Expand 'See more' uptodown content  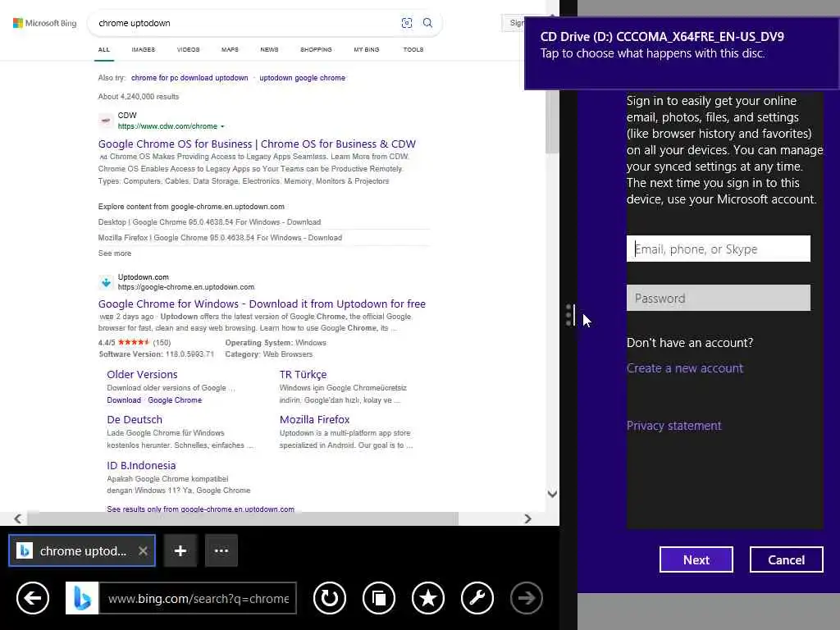[115, 253]
